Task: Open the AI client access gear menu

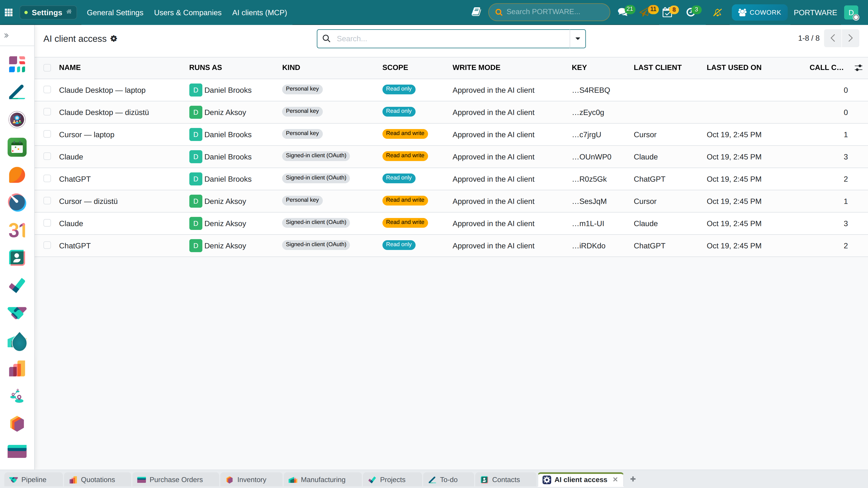Action: pos(114,38)
